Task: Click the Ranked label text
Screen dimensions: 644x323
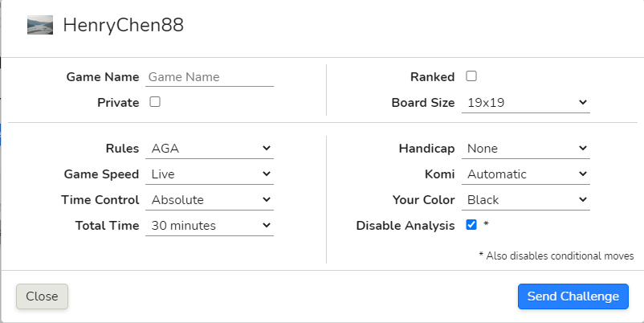Action: 433,77
